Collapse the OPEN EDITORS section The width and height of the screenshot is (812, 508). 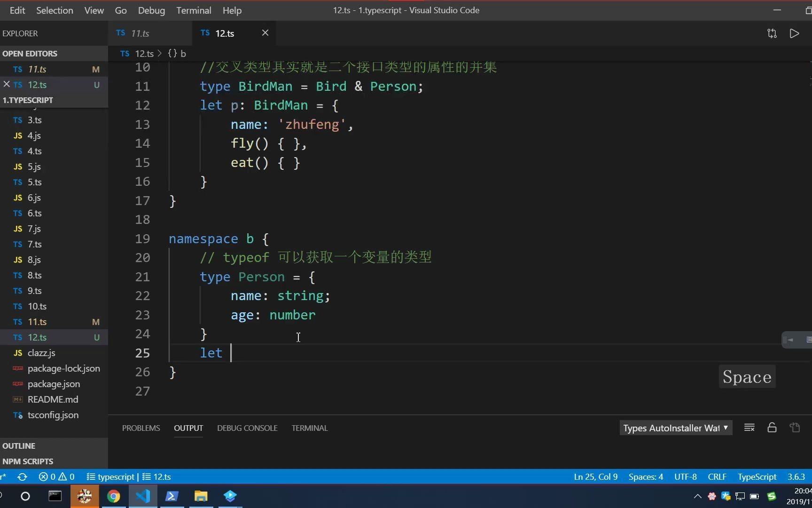pos(30,53)
